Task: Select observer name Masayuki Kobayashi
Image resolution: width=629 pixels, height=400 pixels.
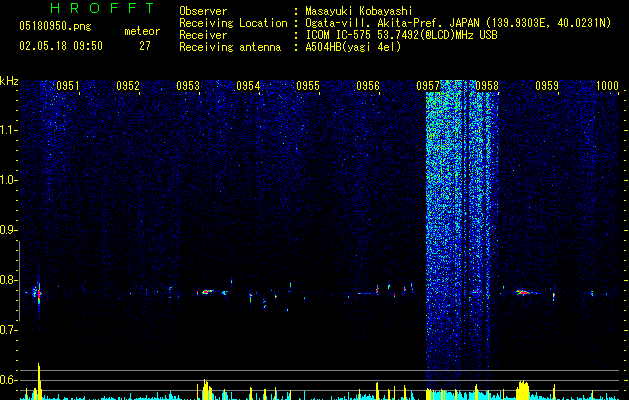Action: click(359, 11)
